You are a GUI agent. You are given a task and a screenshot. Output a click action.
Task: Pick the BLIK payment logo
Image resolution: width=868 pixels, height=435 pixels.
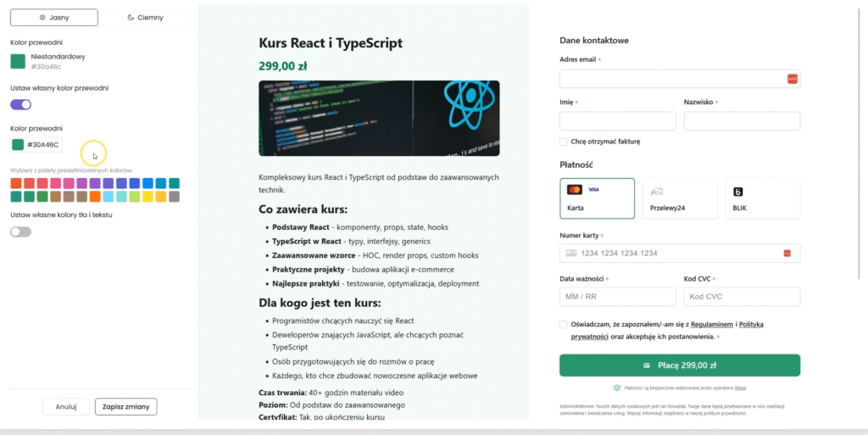point(737,192)
